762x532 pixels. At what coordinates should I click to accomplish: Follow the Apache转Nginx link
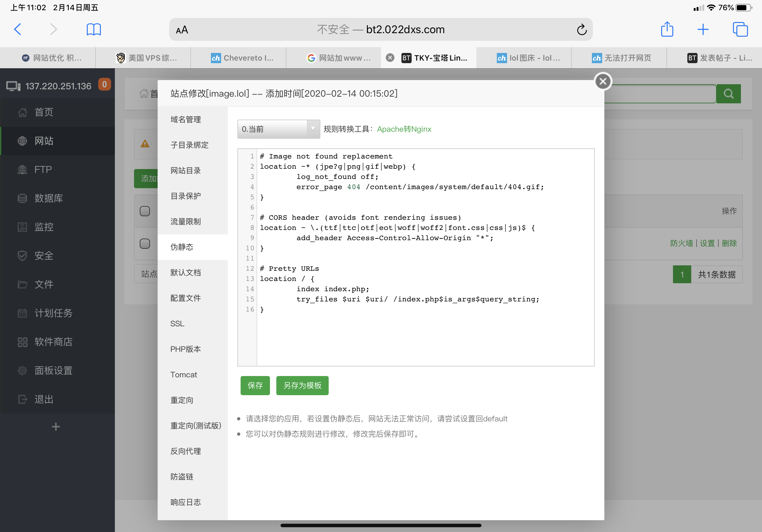(x=404, y=129)
